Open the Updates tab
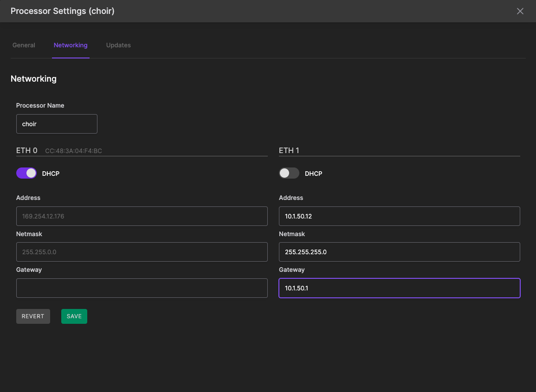536x392 pixels. 118,45
